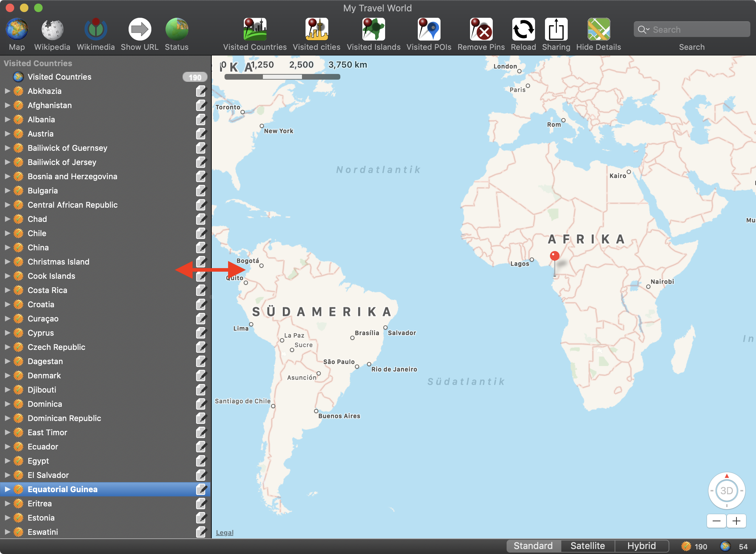Screen dimensions: 756x554
Task: Click the edit pencil for Croatia
Action: point(201,304)
